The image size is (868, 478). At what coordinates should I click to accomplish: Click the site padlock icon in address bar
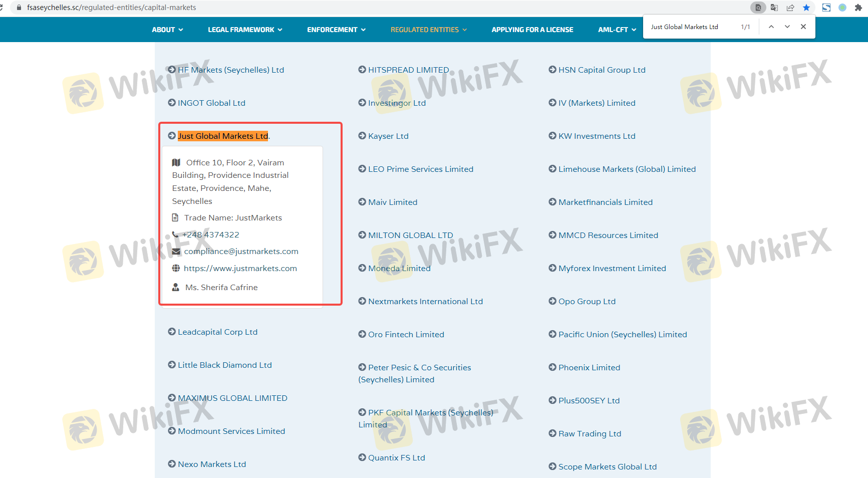19,8
